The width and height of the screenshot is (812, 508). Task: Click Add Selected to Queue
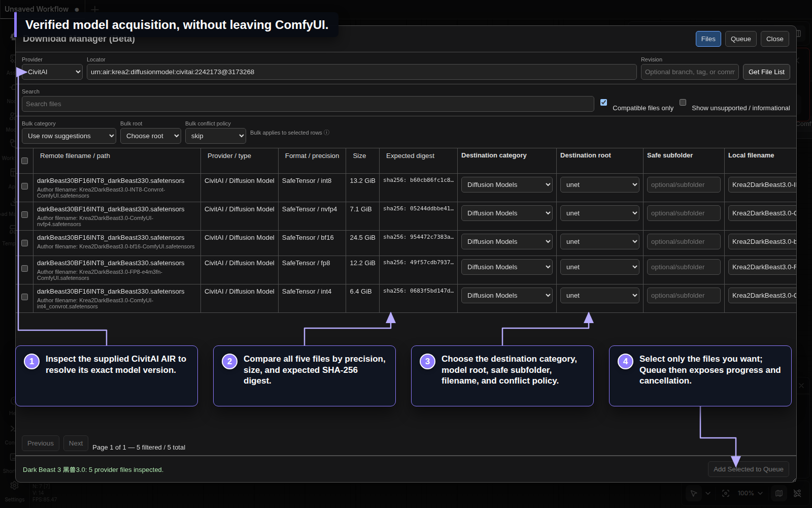coord(748,469)
